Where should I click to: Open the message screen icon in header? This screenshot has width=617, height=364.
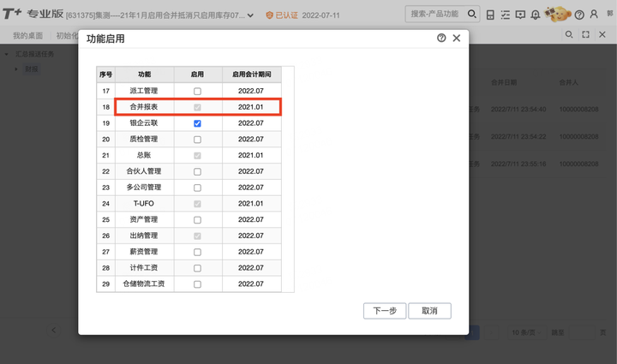click(x=520, y=15)
